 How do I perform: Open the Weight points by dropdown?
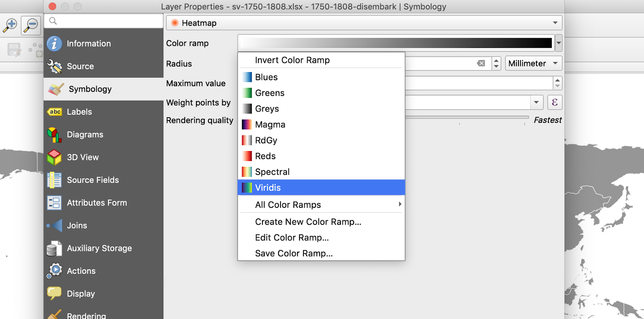tap(536, 102)
